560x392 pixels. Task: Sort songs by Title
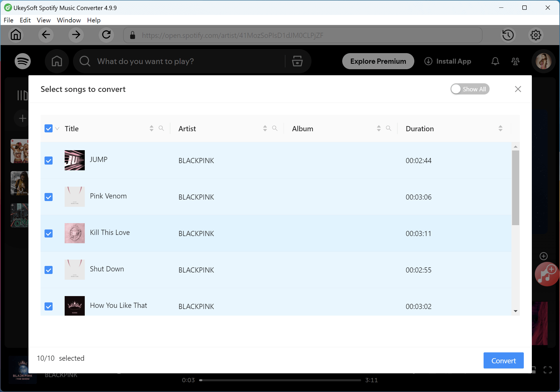click(x=151, y=128)
